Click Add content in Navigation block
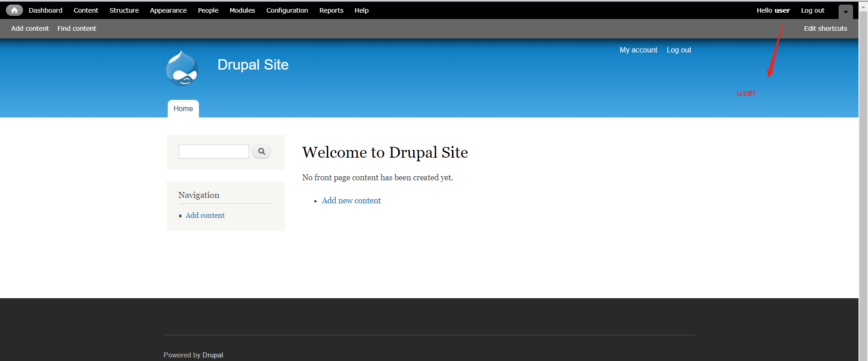The height and width of the screenshot is (361, 868). (x=205, y=216)
